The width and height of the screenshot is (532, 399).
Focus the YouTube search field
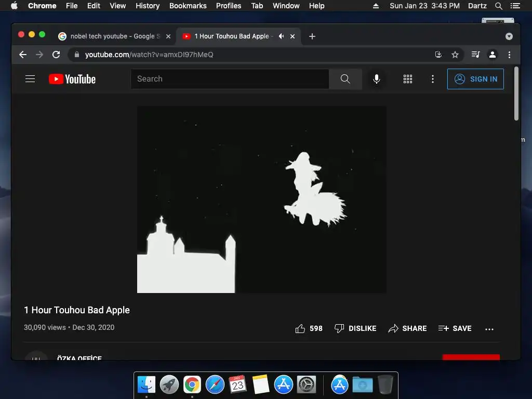230,79
